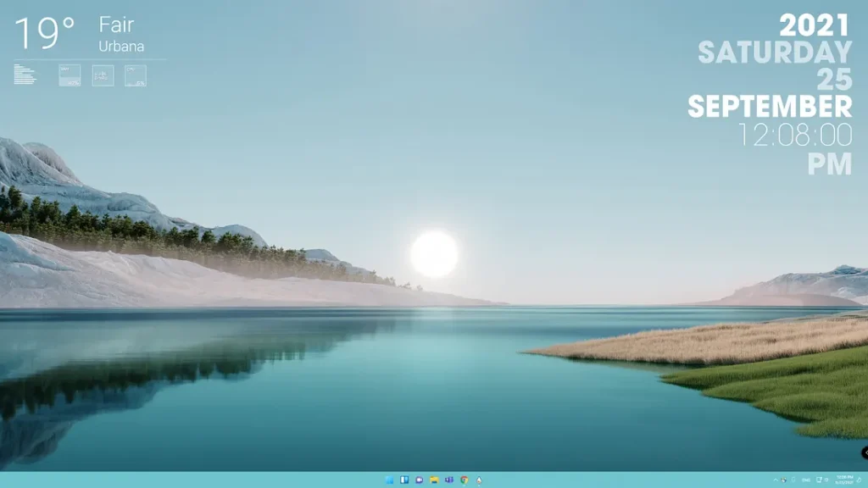Launch the Chat app from taskbar
This screenshot has width=868, height=488.
[419, 480]
